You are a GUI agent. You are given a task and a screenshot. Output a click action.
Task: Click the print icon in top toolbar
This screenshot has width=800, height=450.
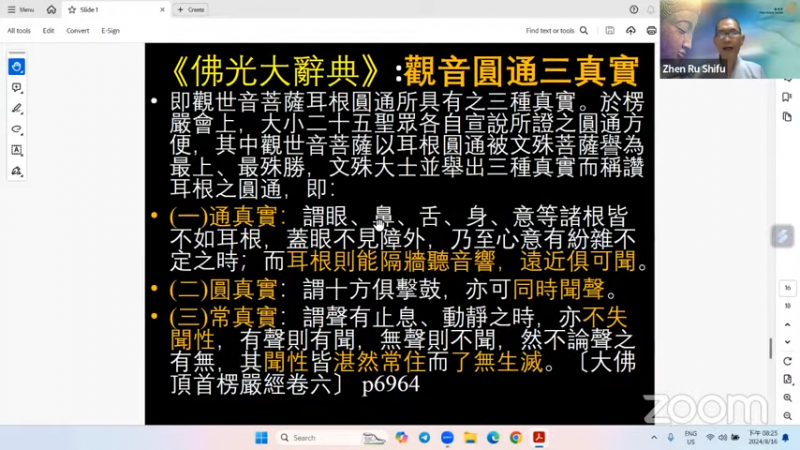point(651,31)
